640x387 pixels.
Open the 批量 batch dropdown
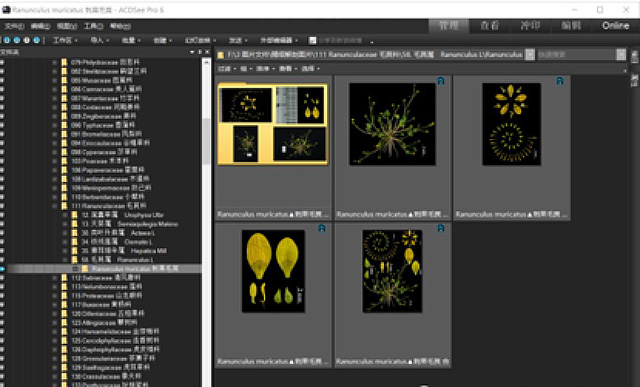click(131, 40)
